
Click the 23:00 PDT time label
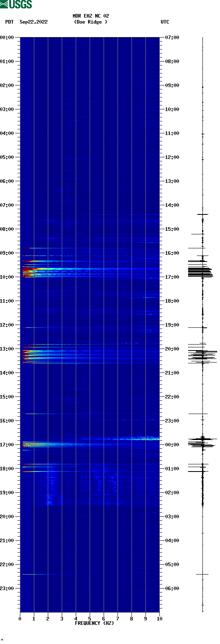coord(7,589)
